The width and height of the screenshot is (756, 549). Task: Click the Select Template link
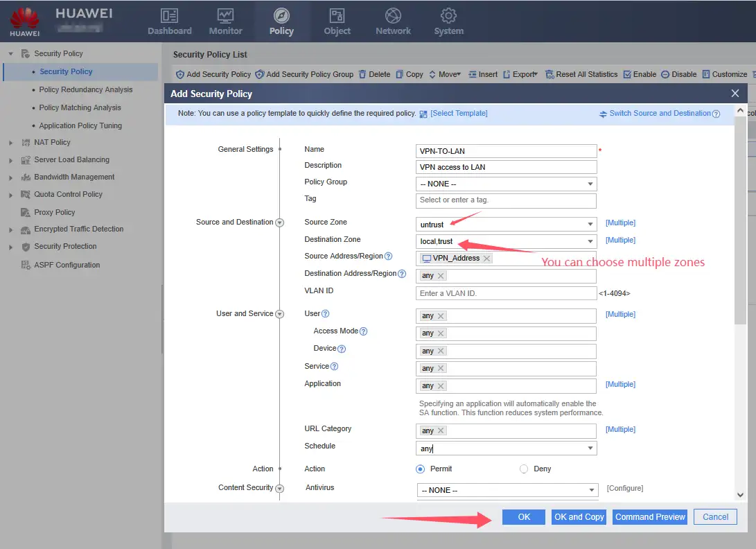click(x=459, y=113)
